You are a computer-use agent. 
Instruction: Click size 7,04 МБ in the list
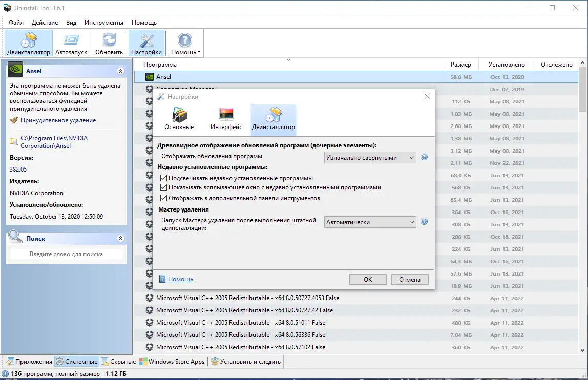click(461, 335)
